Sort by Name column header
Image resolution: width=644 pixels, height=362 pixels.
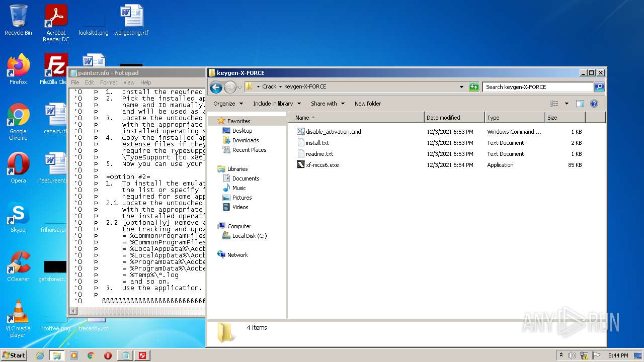tap(356, 118)
